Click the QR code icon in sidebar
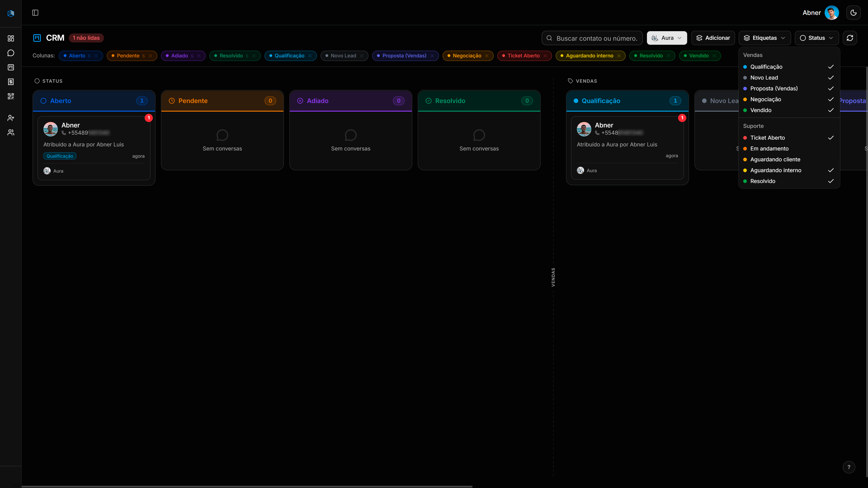This screenshot has height=488, width=868. pos(11,96)
